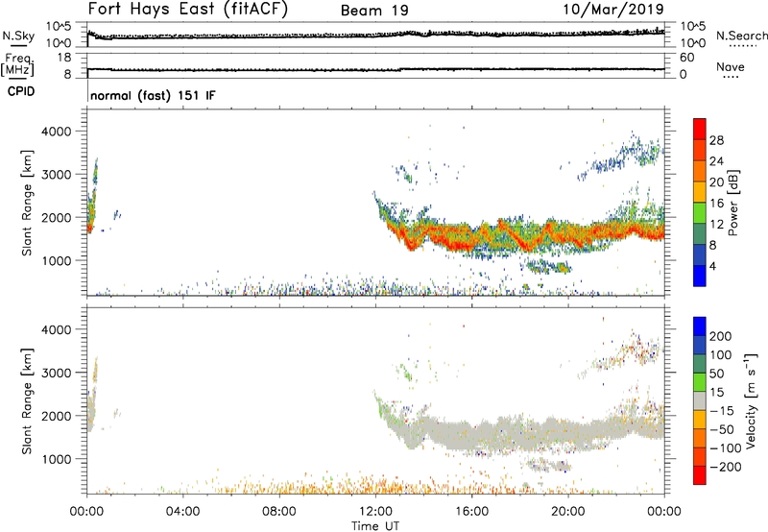Select the text "normal (fast) 151 IF"

[x=153, y=95]
